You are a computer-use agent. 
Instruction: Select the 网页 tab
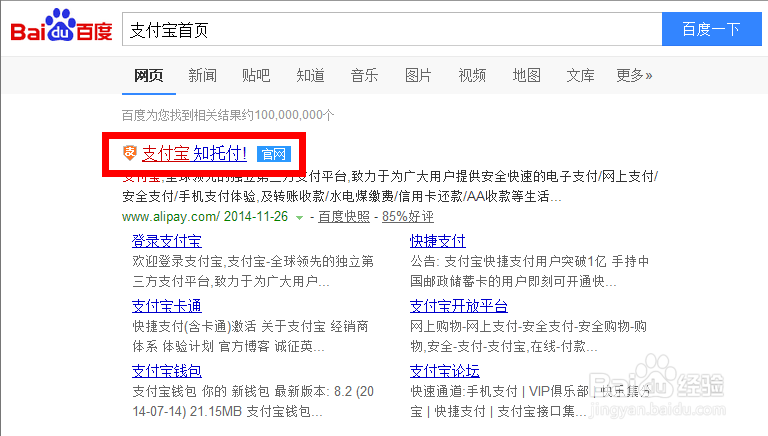(x=149, y=75)
